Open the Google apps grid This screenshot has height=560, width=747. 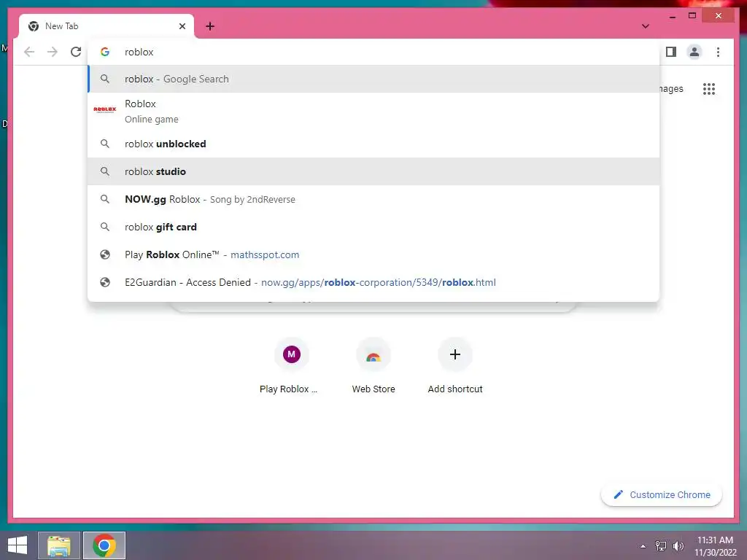pos(709,89)
